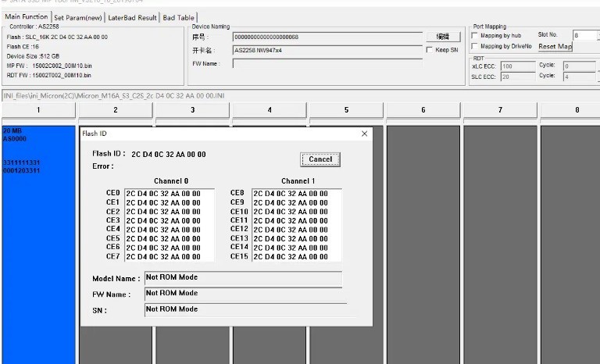
Task: Open the Bad Table tab
Action: [178, 18]
